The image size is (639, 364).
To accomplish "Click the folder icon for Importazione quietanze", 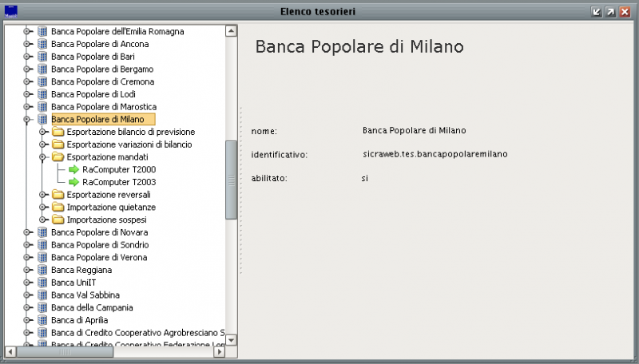I will pos(58,208).
